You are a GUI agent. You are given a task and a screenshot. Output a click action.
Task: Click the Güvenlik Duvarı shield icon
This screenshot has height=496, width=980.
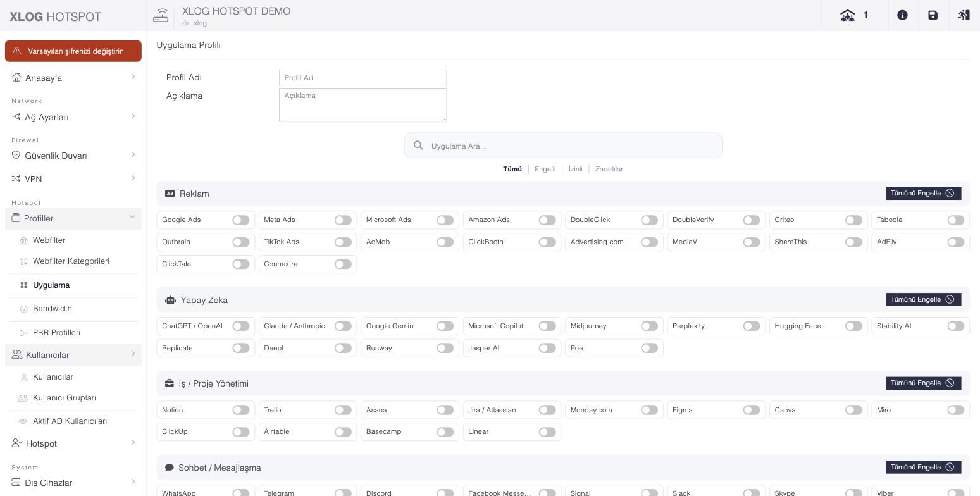[16, 156]
